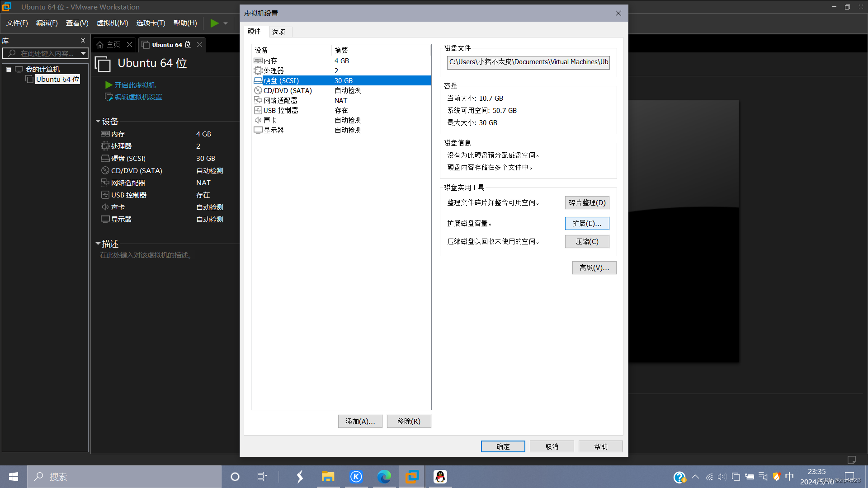This screenshot has width=868, height=488.
Task: Select the sound card (声卡) device row
Action: [x=270, y=121]
